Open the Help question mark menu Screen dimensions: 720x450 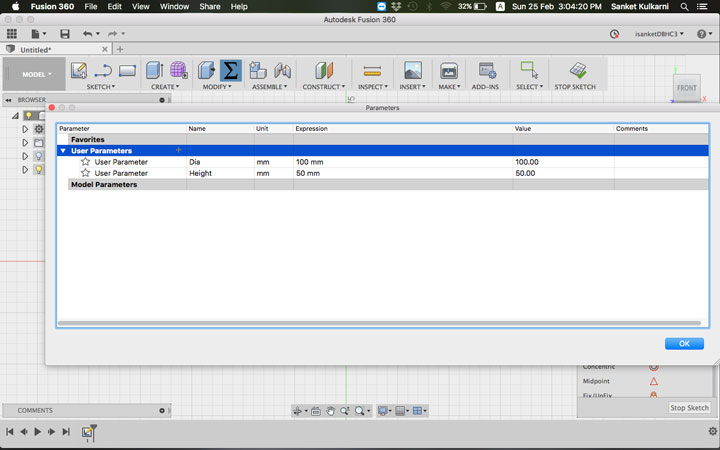(x=704, y=34)
